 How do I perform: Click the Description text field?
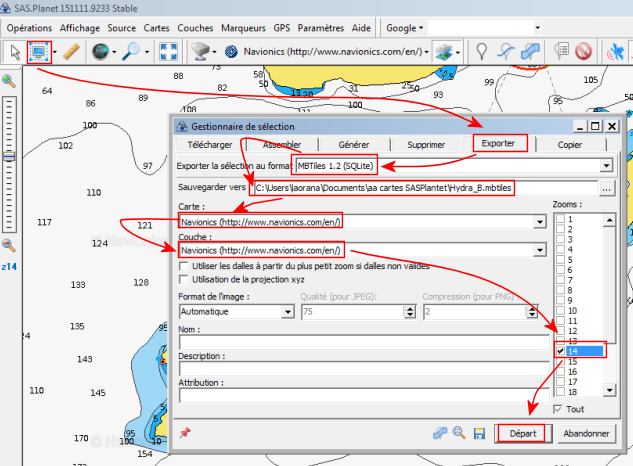[x=364, y=369]
